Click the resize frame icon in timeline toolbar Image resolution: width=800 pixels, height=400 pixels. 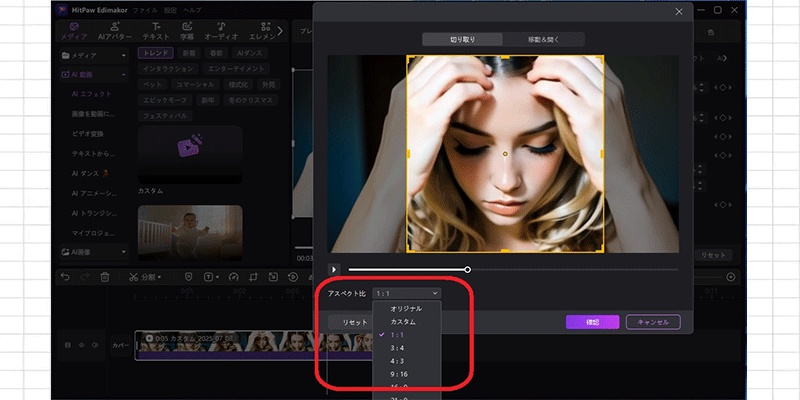tap(273, 277)
